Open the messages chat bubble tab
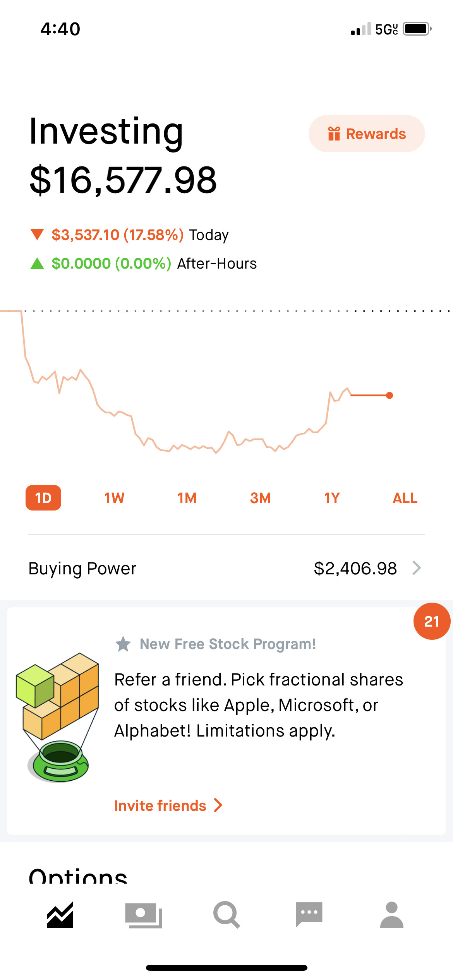 tap(309, 915)
